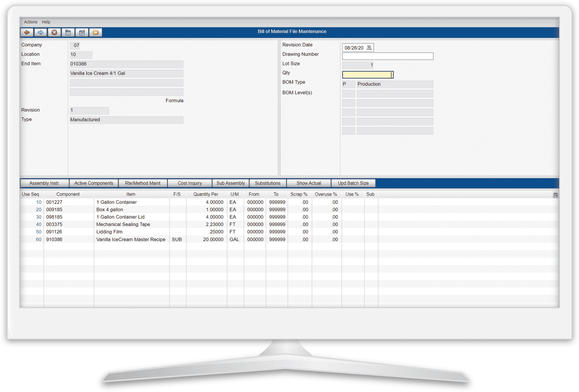579x392 pixels.
Task: Click the grid column settings icon
Action: 556,195
